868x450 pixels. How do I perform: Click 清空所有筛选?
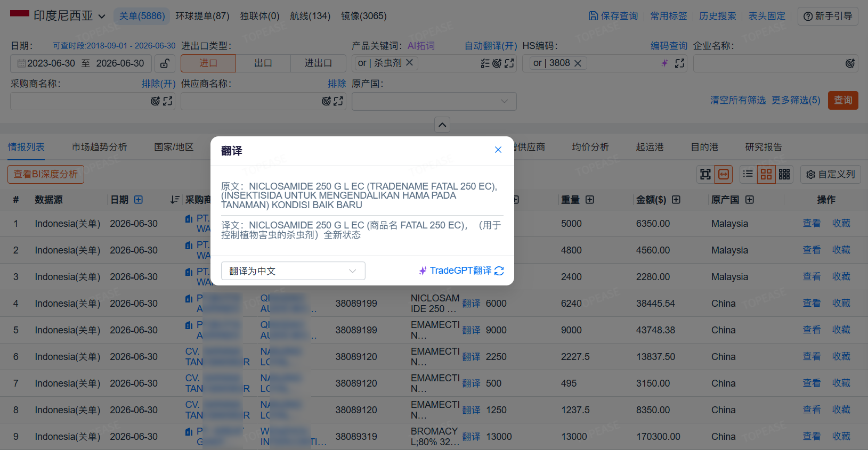pos(738,100)
